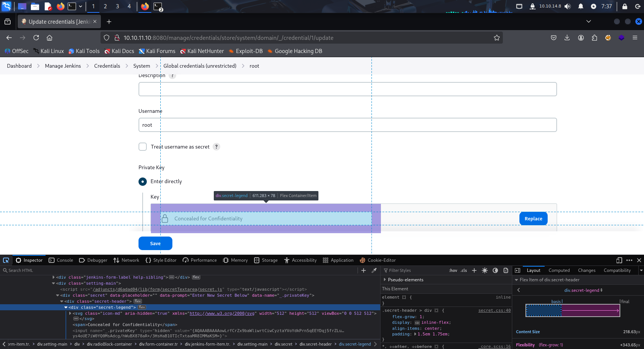Click the Username input field

[347, 125]
